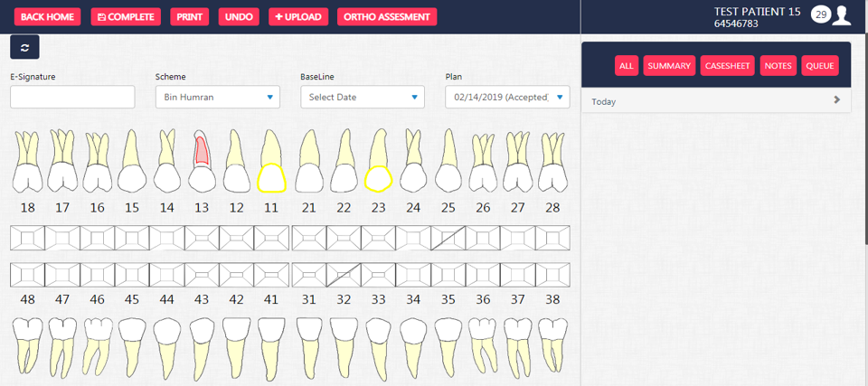
Task: Click the refresh icon button
Action: point(24,47)
